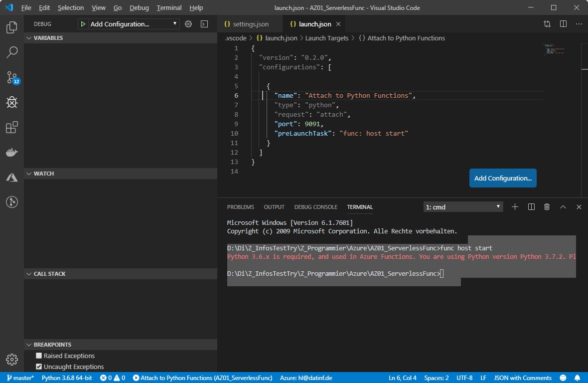Image resolution: width=588 pixels, height=383 pixels.
Task: Switch to the Problems panel tab
Action: click(x=240, y=207)
